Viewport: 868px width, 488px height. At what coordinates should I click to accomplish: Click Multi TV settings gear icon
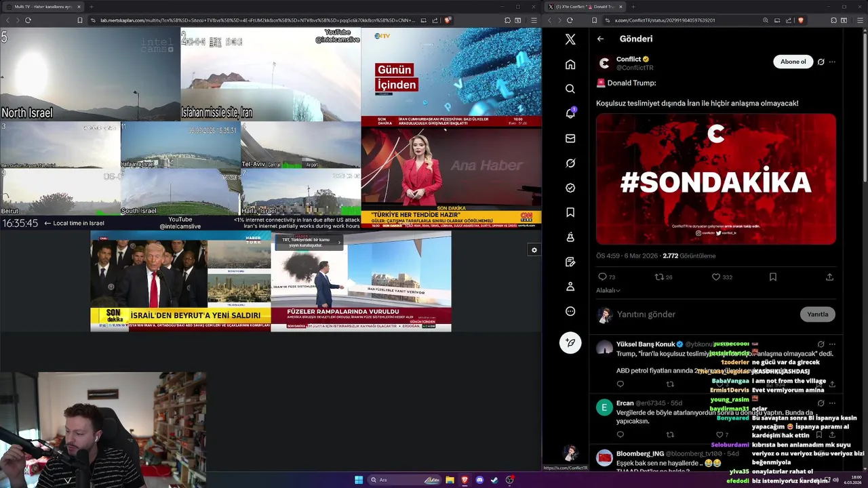(534, 250)
